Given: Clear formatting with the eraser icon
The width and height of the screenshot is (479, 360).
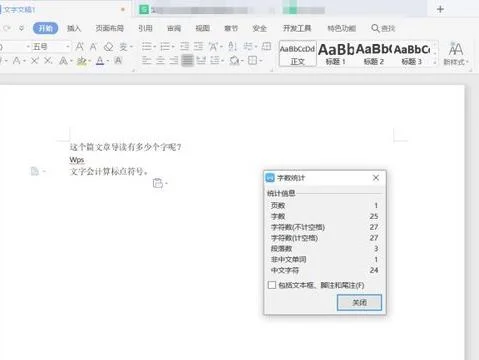Looking at the screenshot, I should (108, 47).
